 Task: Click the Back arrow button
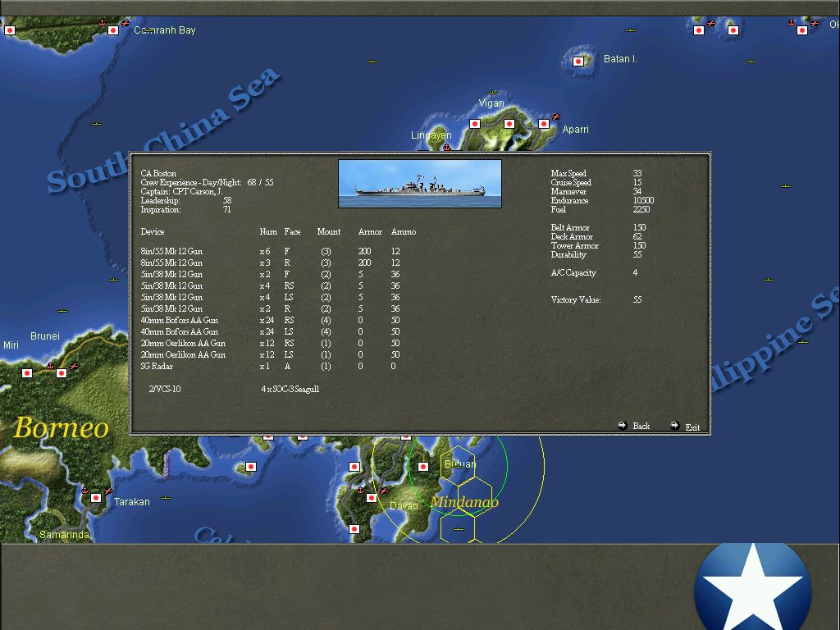(623, 426)
